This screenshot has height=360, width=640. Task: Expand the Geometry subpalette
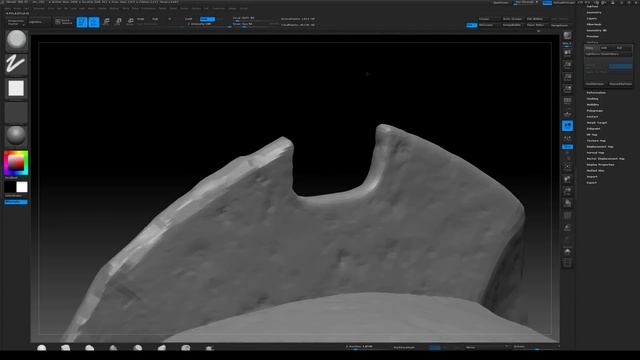click(594, 13)
